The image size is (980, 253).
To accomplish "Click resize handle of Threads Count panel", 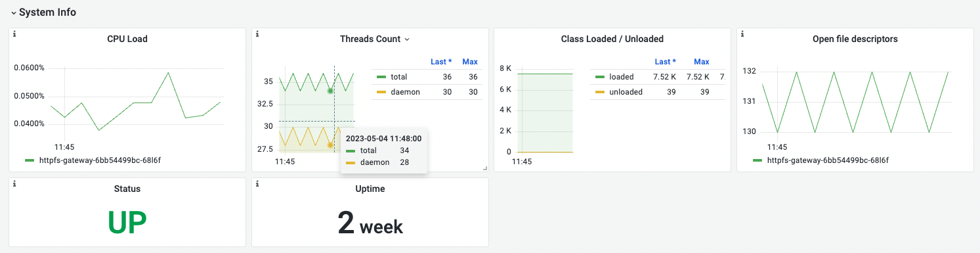I will click(485, 169).
